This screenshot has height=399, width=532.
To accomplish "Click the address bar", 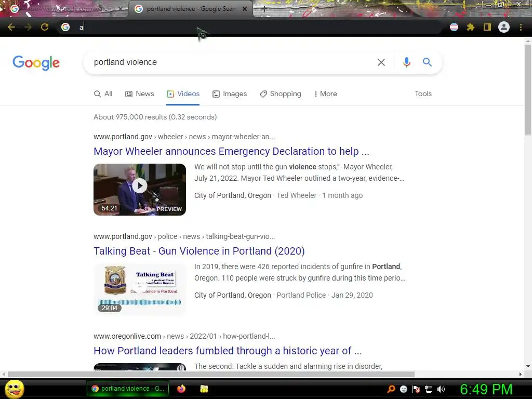I will pyautogui.click(x=251, y=27).
